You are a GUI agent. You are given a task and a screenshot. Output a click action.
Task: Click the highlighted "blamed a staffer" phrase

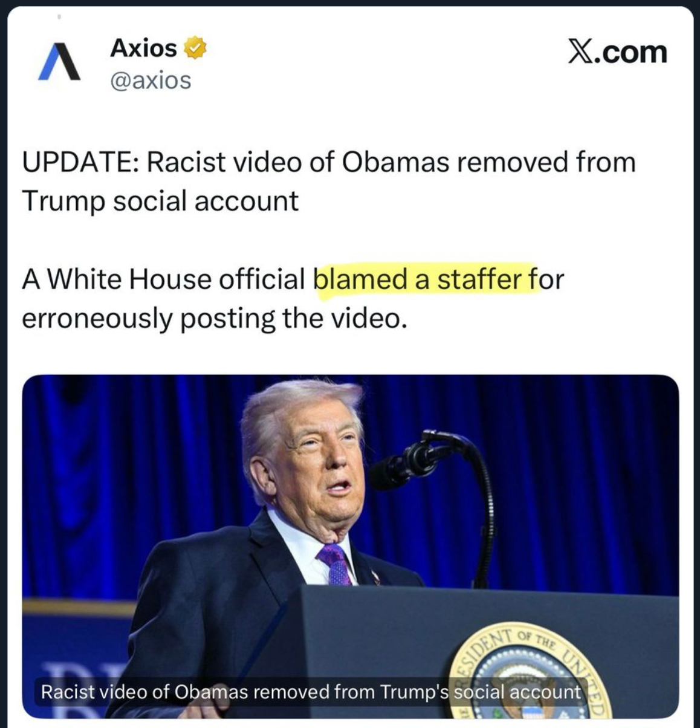pos(418,279)
